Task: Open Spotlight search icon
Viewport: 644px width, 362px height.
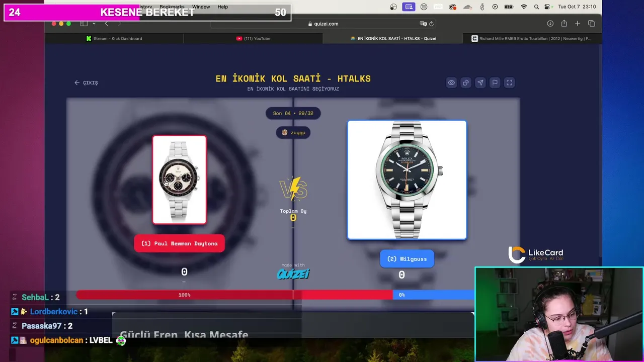Action: tap(536, 7)
